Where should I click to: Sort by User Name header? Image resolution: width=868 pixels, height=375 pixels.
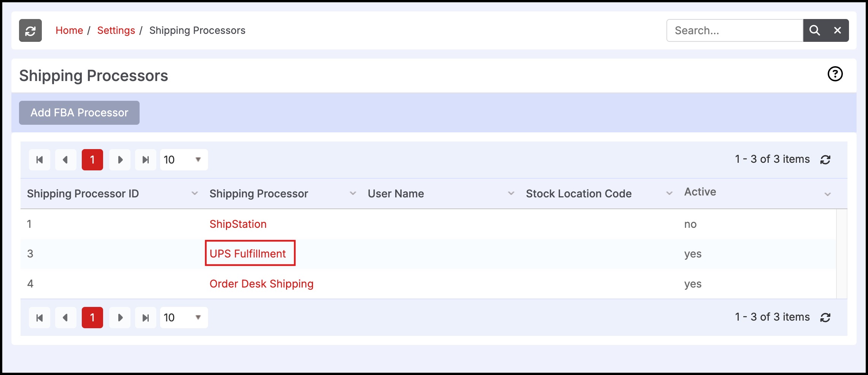(396, 194)
